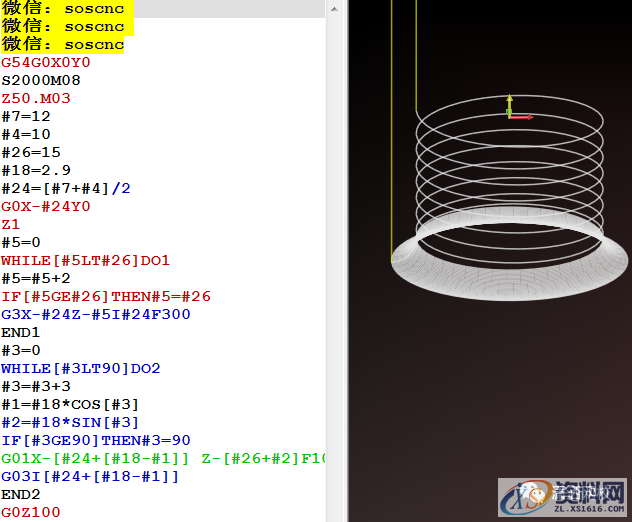632x522 pixels.
Task: Click the G3X-#24Z-#5I#24F300 helix line
Action: pos(95,315)
